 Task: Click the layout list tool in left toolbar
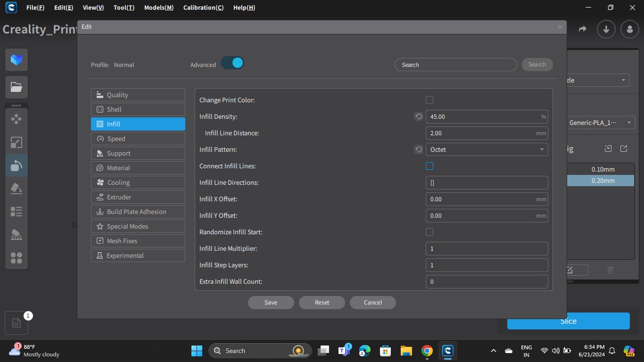(x=17, y=212)
